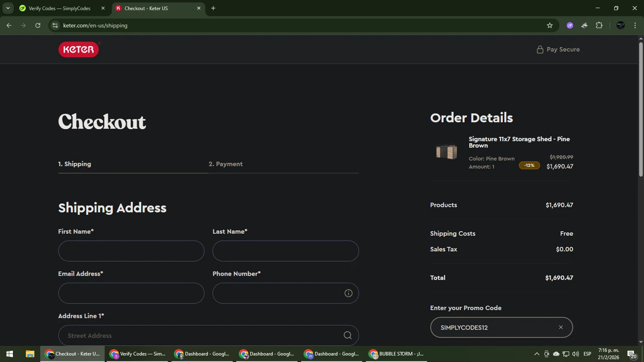Viewport: 644px width, 362px height.
Task: Click the address bar URL
Action: click(x=95, y=25)
